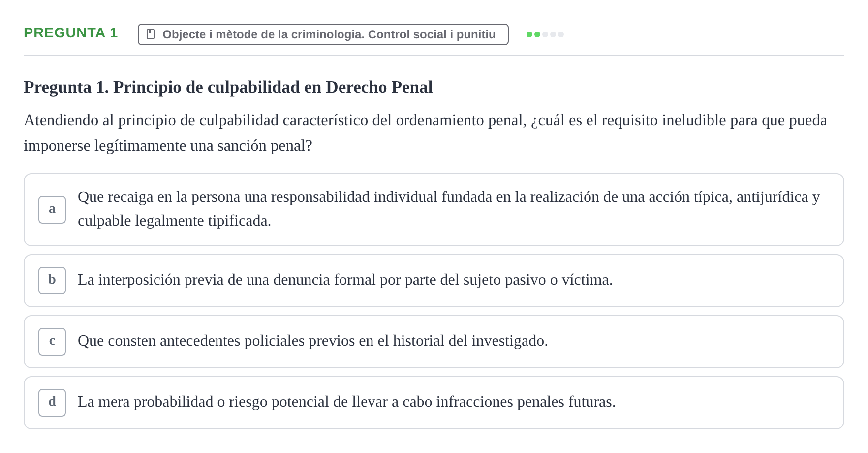Choose the answer about antecedentes policiales

434,342
